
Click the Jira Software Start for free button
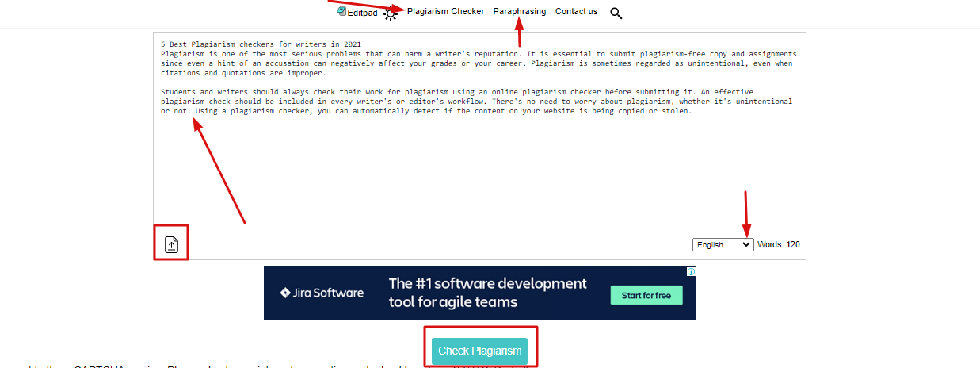pyautogui.click(x=646, y=295)
